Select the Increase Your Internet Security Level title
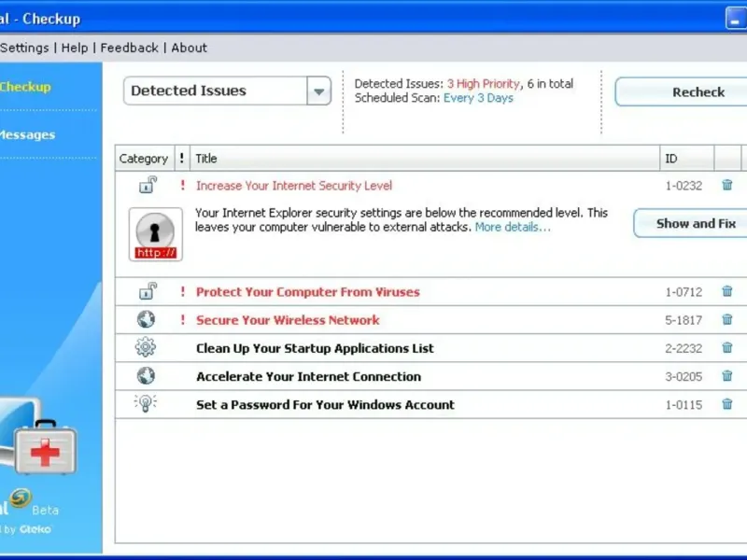This screenshot has height=560, width=747. tap(294, 186)
